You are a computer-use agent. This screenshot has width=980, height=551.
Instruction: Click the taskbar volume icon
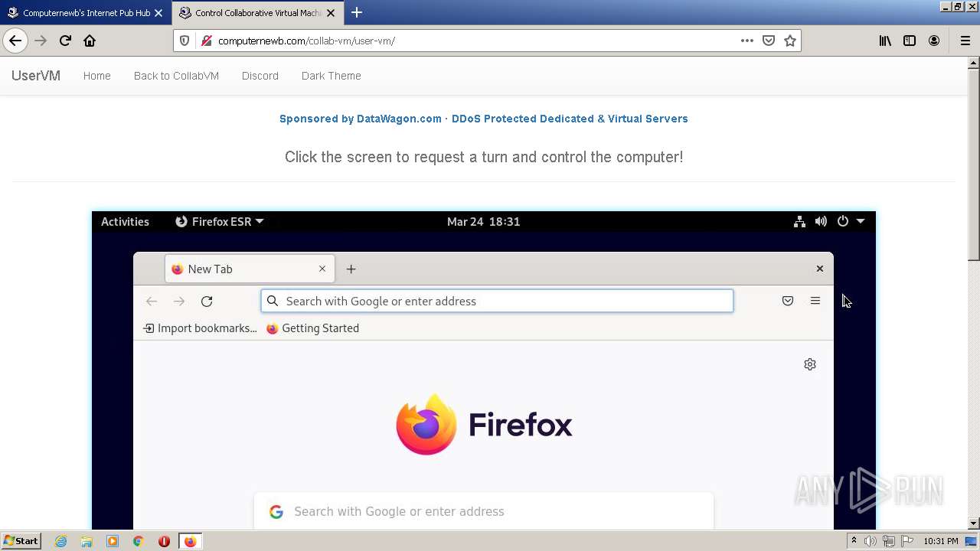870,541
